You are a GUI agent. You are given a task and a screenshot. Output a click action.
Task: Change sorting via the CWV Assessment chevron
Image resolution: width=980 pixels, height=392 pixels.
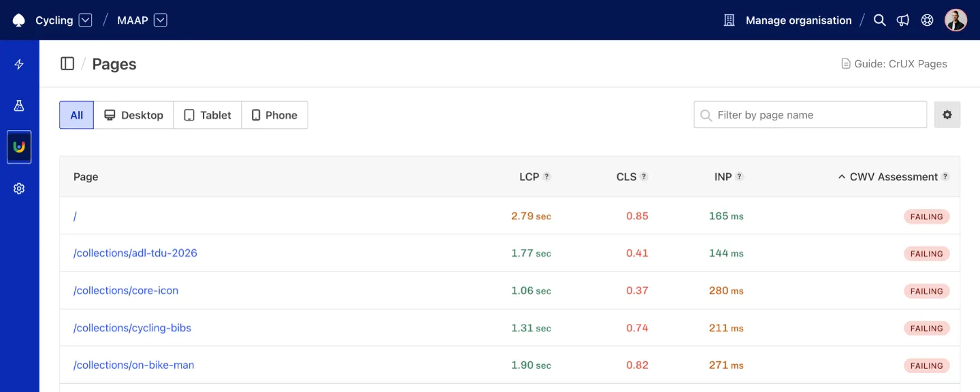pyautogui.click(x=841, y=176)
